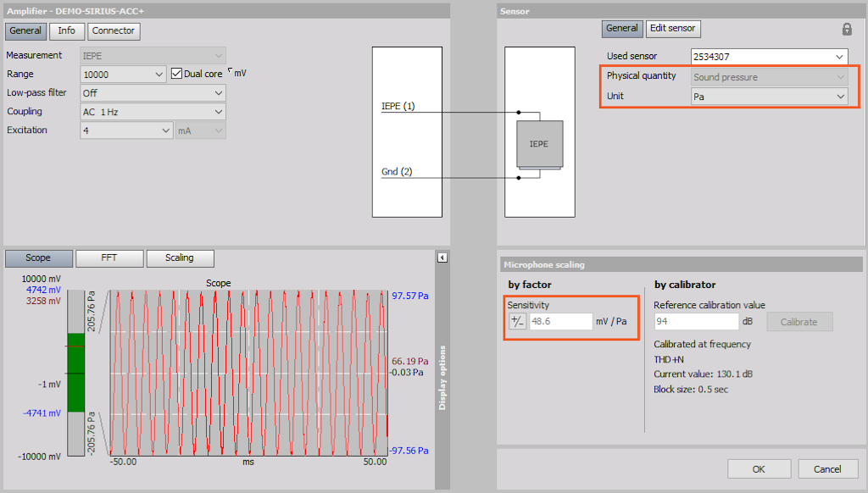This screenshot has height=493, width=868.
Task: Click the Block size 0.5 sec text
Action: click(691, 390)
